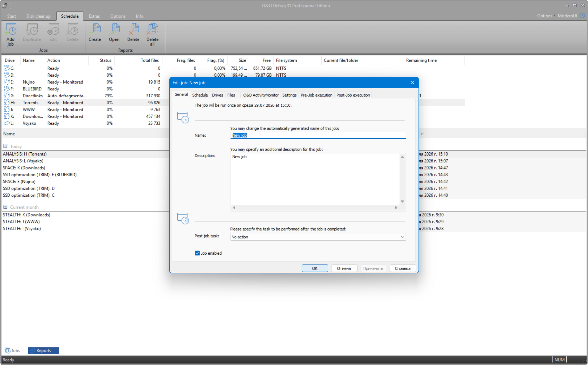
Task: Click the drive J: WWW icon
Action: 7,109
